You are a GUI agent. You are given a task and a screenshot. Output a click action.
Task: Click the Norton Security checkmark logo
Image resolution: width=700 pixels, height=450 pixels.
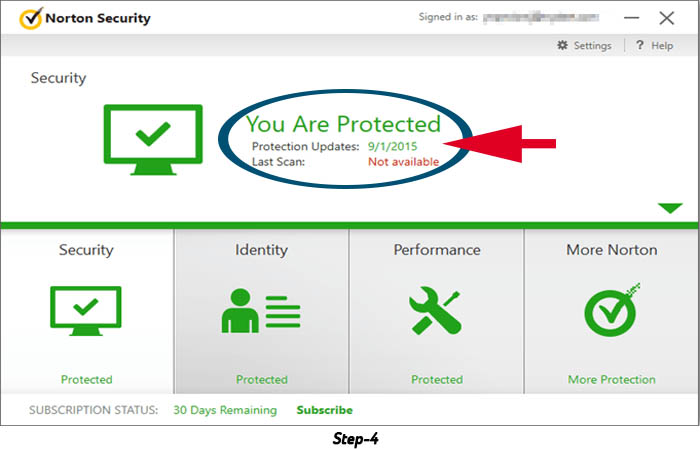coord(31,18)
